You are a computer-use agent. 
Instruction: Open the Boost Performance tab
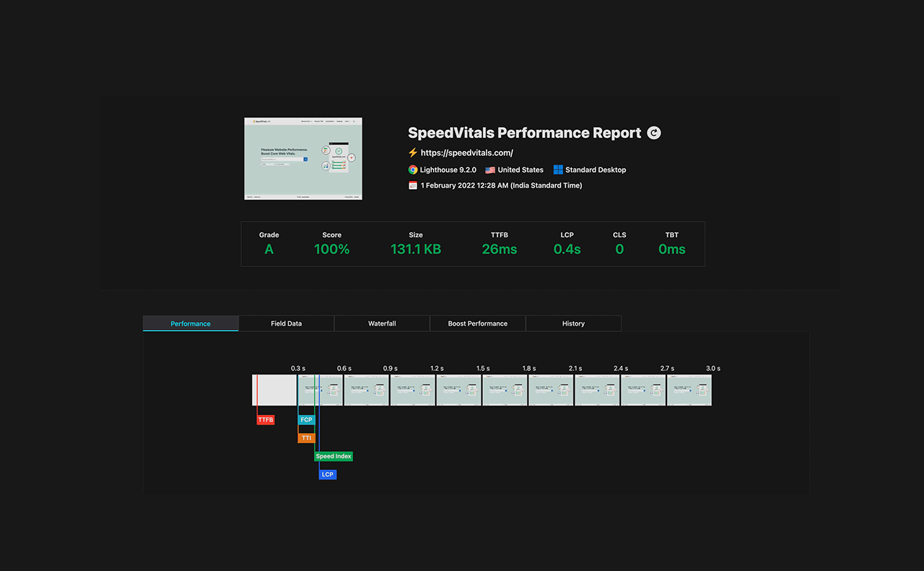pyautogui.click(x=478, y=323)
